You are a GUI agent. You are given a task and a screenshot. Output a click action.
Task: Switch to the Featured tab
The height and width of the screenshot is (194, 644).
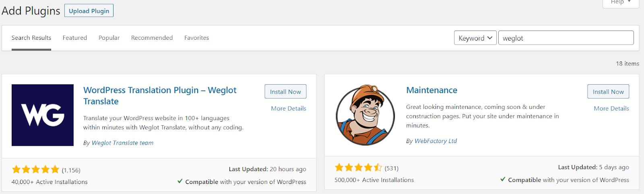(x=75, y=38)
